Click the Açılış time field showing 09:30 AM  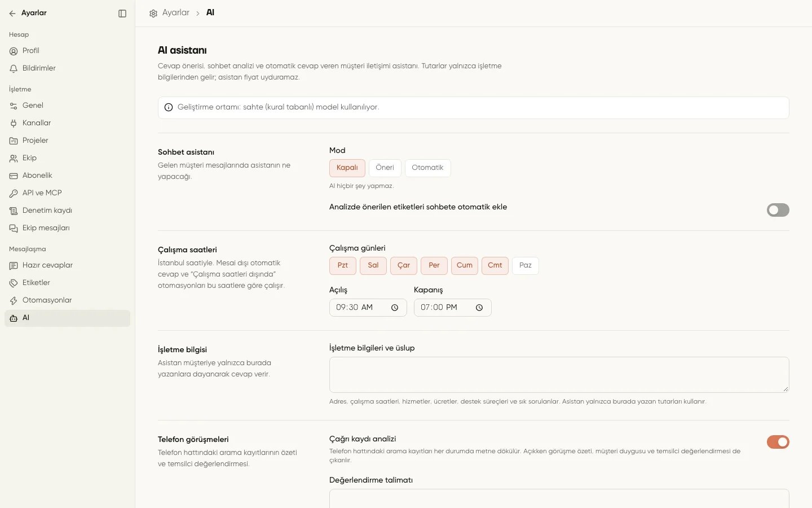tap(368, 308)
